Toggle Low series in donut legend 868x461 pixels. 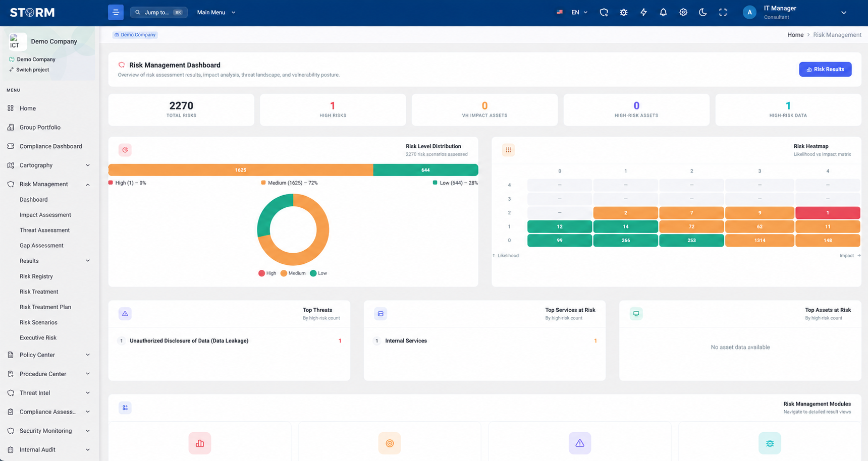[318, 273]
